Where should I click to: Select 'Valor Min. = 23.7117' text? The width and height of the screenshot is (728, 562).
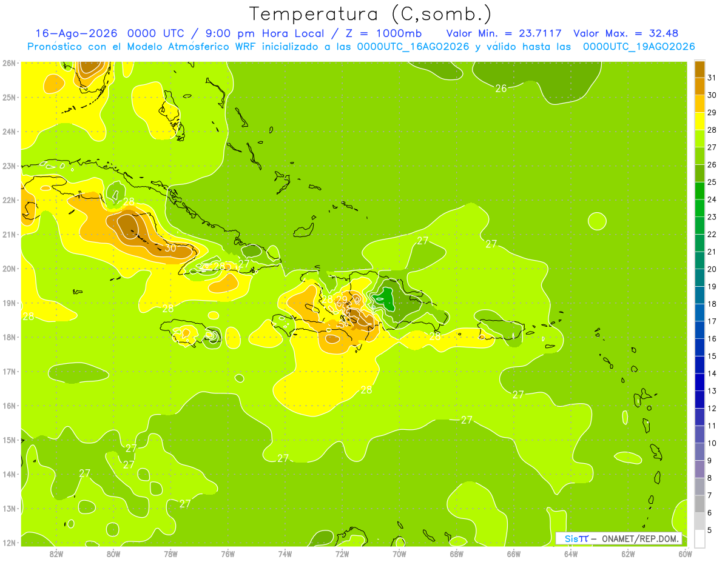pyautogui.click(x=504, y=33)
